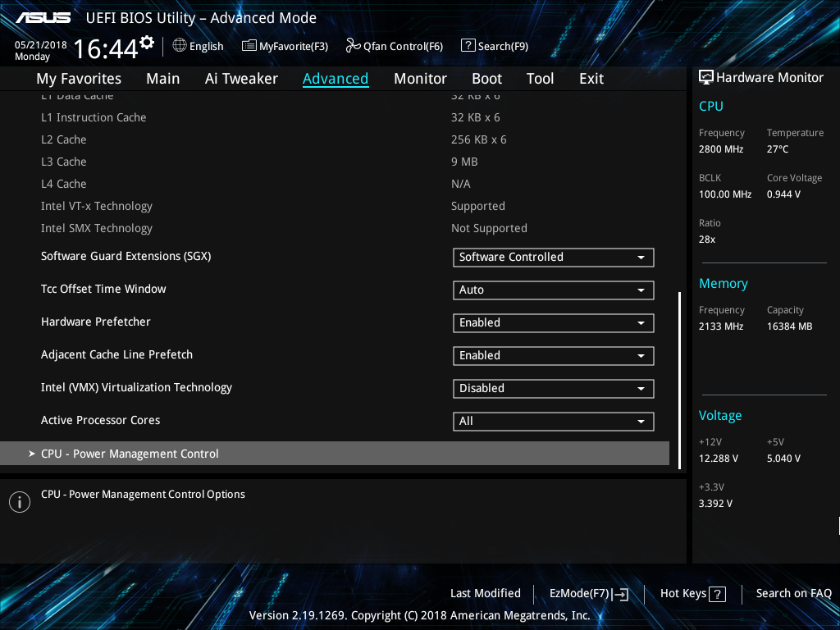
Task: Click the CPU - Power Management Control Options help text
Action: click(x=143, y=495)
